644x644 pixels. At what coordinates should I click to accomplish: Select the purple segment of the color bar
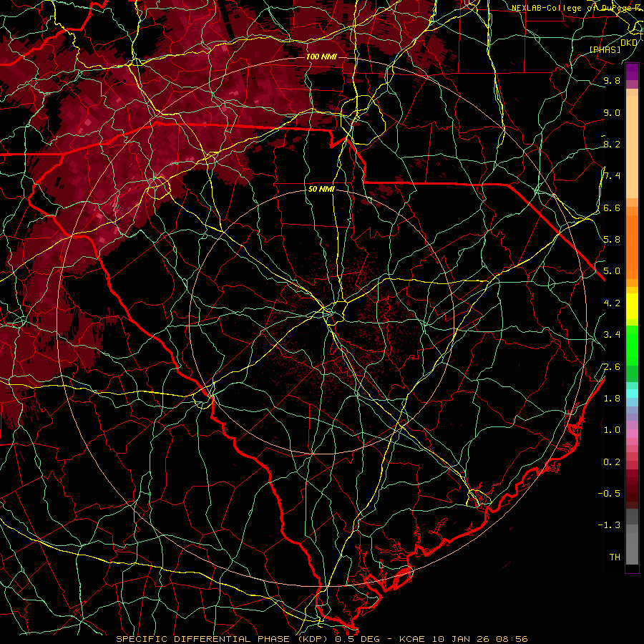point(632,72)
